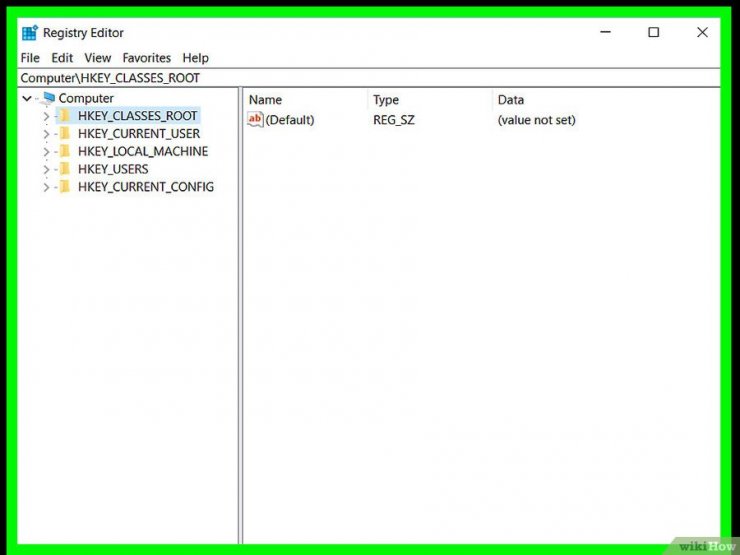Click the (value not set) data cell
740x555 pixels.
(537, 120)
